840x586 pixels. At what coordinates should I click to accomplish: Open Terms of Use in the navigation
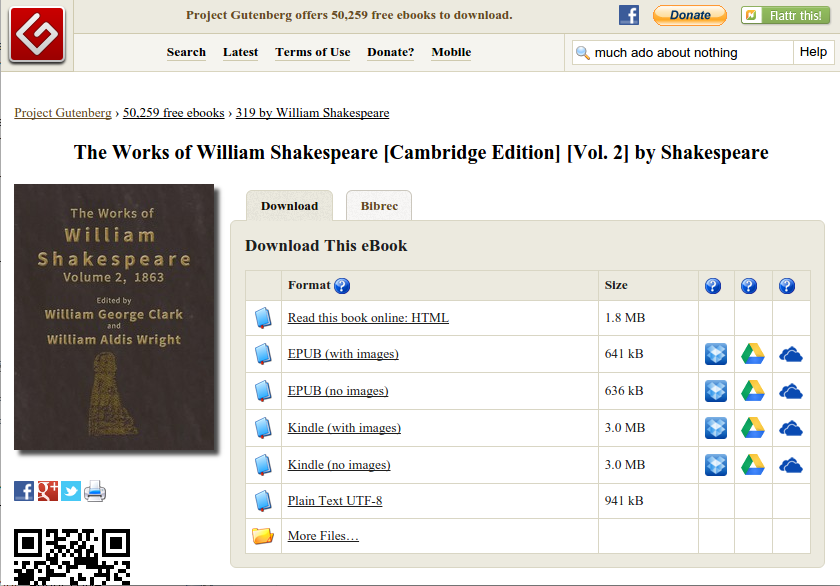(x=313, y=52)
